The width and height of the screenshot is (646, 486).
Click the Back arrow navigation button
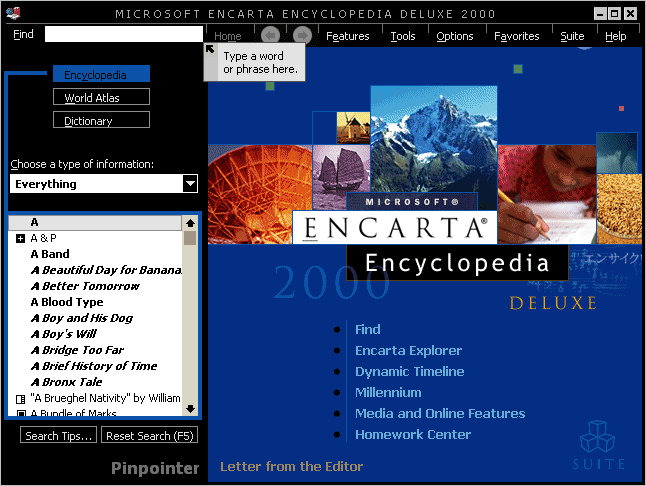270,35
